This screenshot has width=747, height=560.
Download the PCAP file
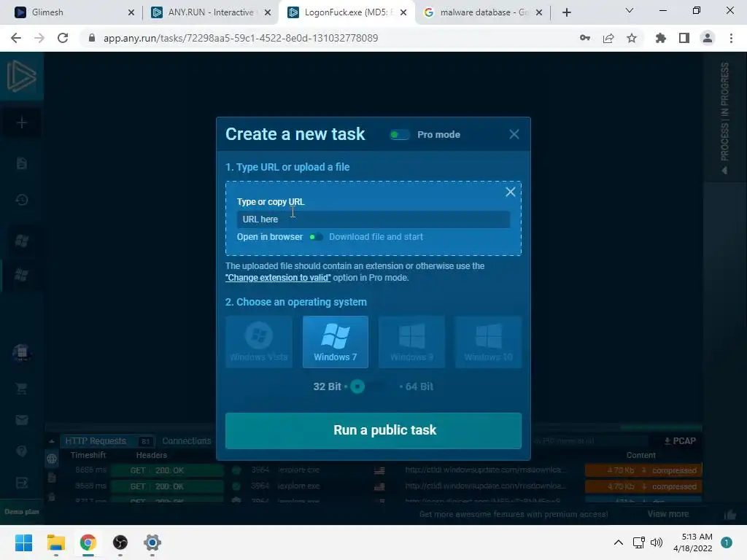pos(680,441)
